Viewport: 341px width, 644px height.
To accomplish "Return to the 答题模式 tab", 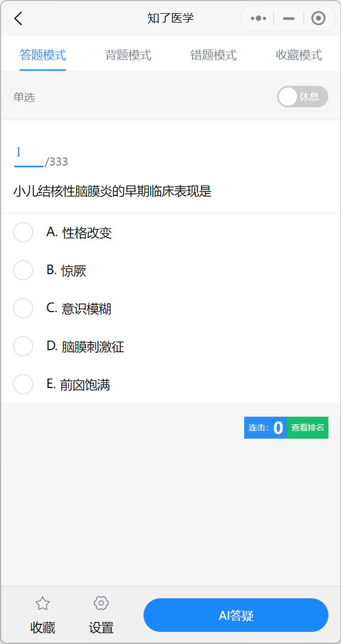I will click(x=42, y=55).
